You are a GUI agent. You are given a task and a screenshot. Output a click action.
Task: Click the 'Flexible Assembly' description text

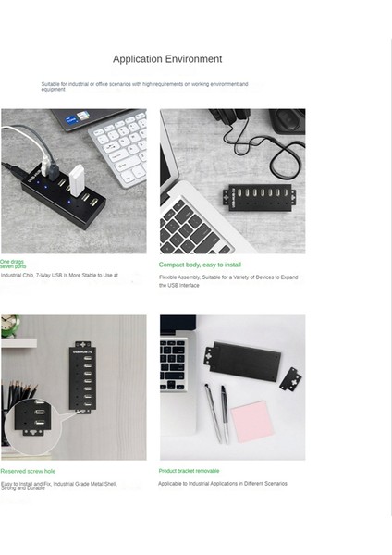tap(228, 281)
